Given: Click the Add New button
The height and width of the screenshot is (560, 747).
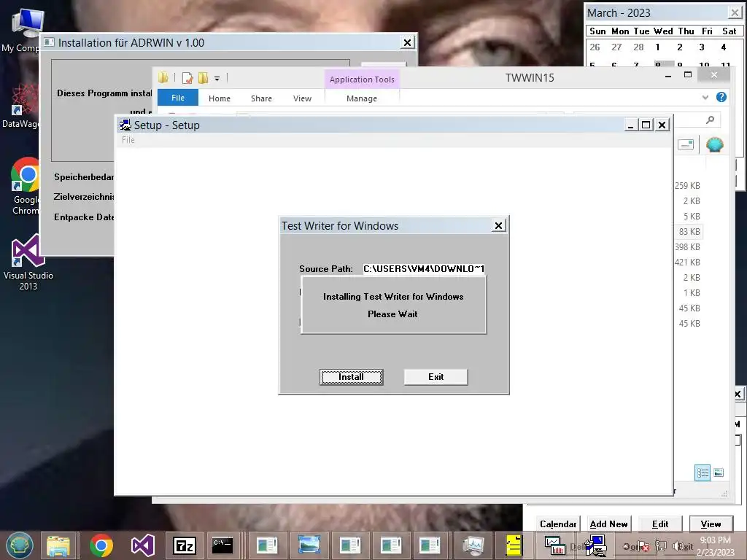Looking at the screenshot, I should (x=608, y=524).
